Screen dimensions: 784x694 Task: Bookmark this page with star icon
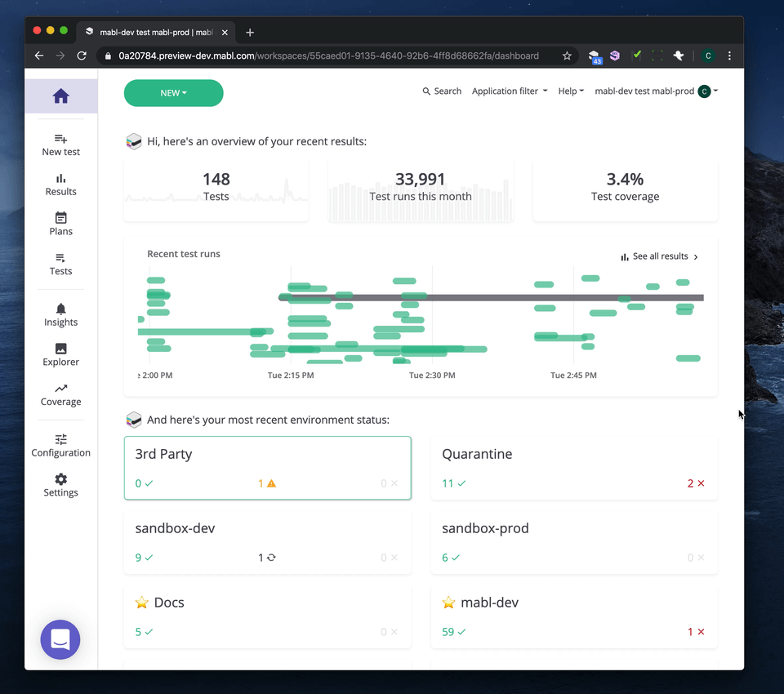[567, 56]
